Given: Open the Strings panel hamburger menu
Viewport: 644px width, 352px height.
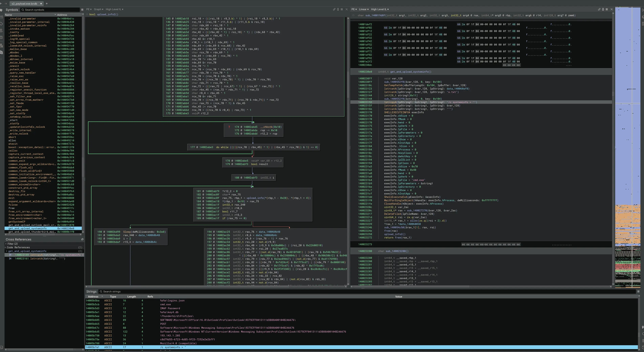Looking at the screenshot, I should 638,292.
